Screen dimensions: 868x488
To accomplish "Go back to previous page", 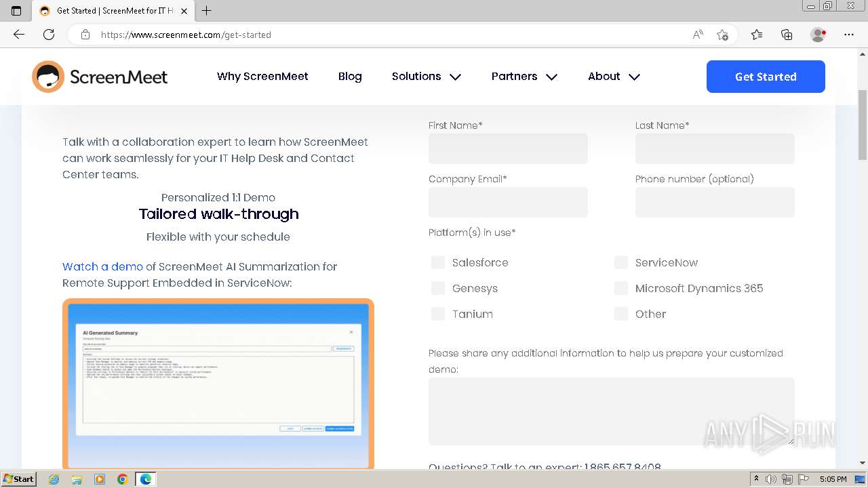I will (19, 35).
